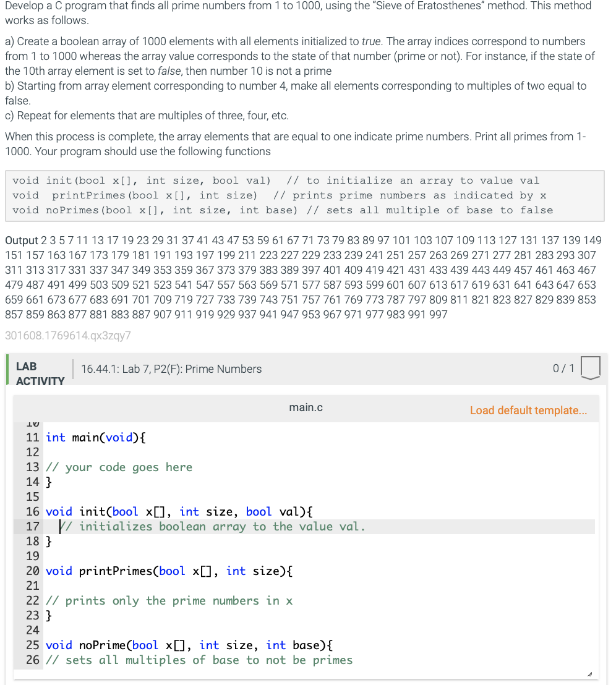Click the LAB ACTIVITY label
This screenshot has width=616, height=685.
(39, 373)
